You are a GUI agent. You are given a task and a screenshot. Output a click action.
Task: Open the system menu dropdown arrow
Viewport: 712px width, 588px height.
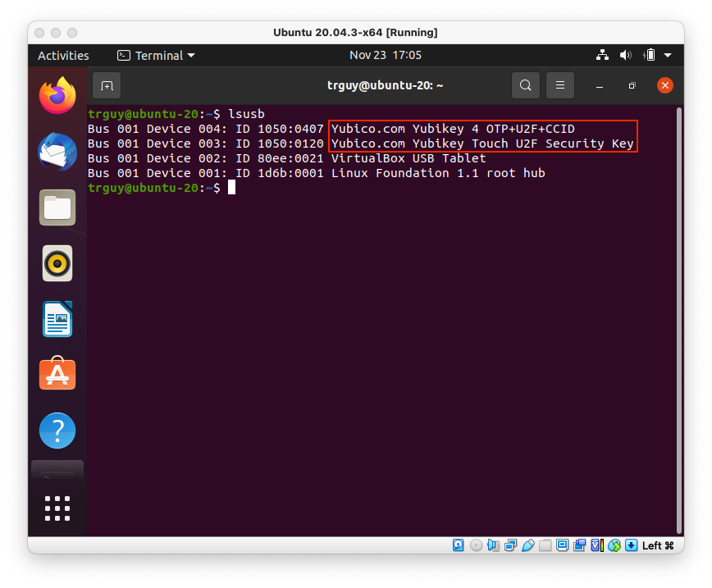[x=668, y=56]
